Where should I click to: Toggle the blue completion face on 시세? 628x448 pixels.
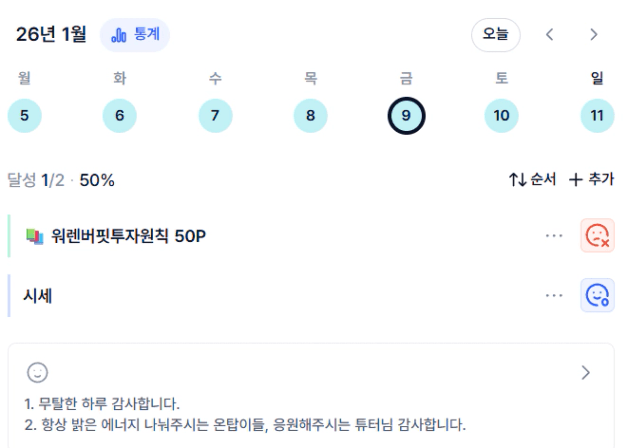point(597,295)
